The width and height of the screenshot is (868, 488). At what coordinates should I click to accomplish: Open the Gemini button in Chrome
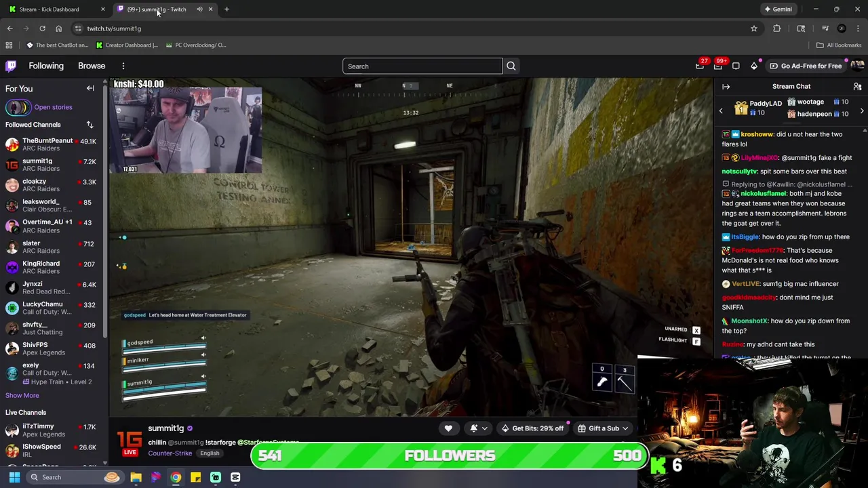[778, 9]
